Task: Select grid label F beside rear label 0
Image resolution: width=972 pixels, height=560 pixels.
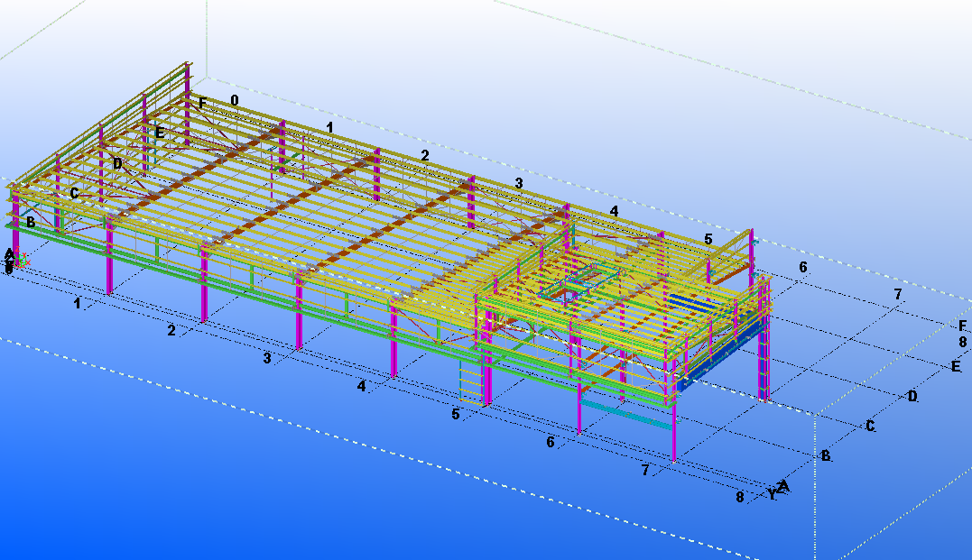Action: [x=203, y=103]
